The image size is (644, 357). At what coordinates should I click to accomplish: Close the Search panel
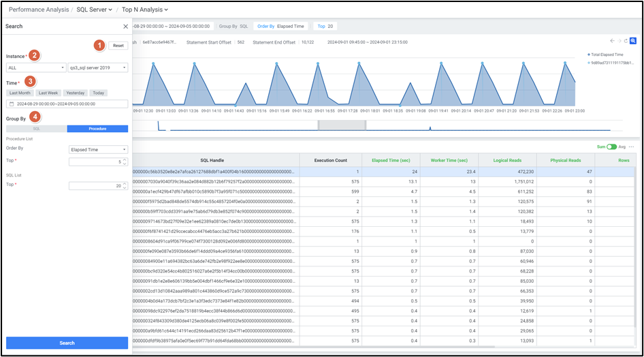tap(125, 27)
